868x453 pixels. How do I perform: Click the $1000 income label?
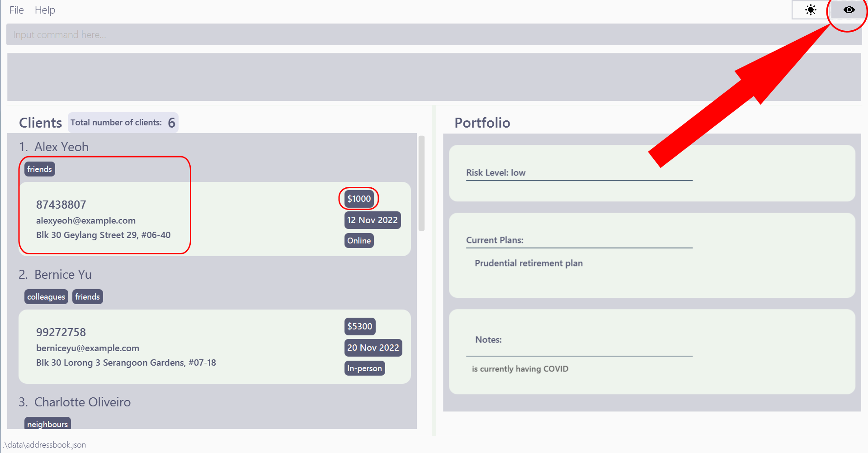pos(359,199)
